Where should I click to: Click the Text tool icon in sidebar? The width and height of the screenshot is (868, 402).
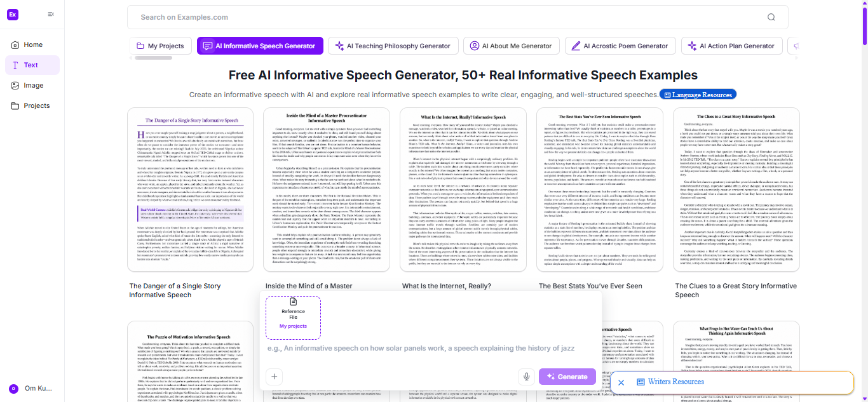[15, 65]
